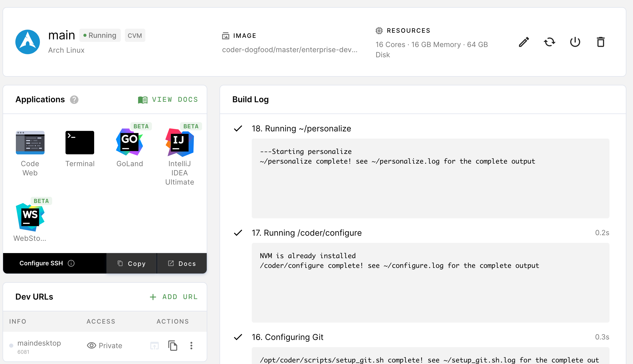Open the GoLand IDE

(x=129, y=143)
